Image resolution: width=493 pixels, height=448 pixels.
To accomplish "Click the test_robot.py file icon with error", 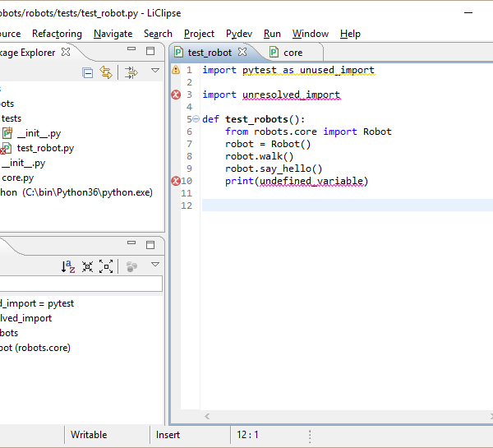I will coord(6,148).
